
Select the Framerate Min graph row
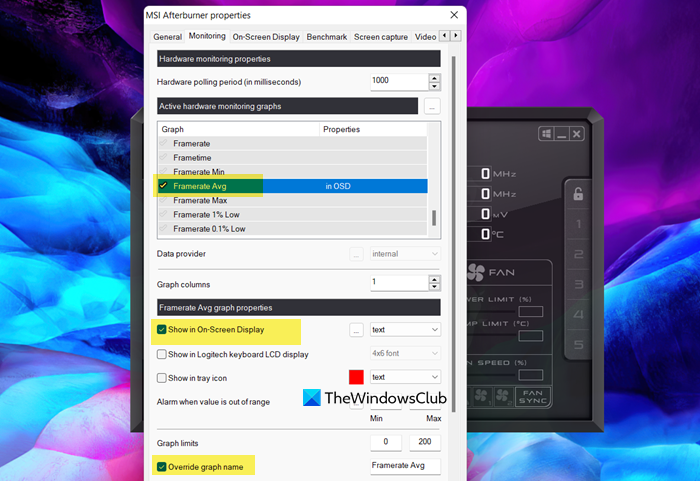pyautogui.click(x=292, y=172)
